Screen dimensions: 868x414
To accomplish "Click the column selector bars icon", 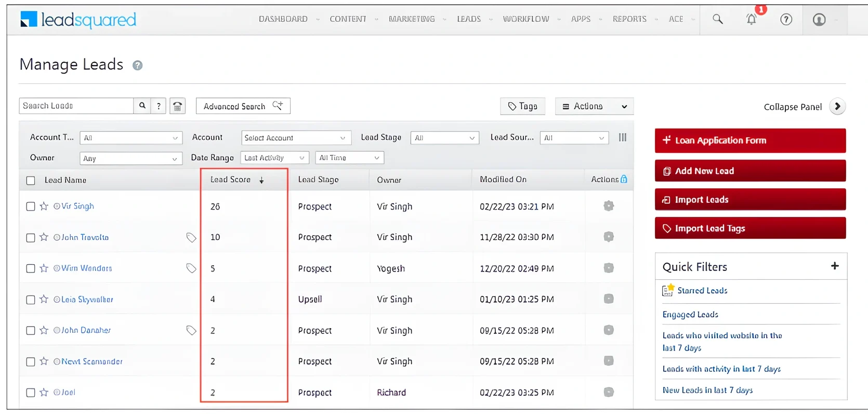I will pyautogui.click(x=622, y=137).
